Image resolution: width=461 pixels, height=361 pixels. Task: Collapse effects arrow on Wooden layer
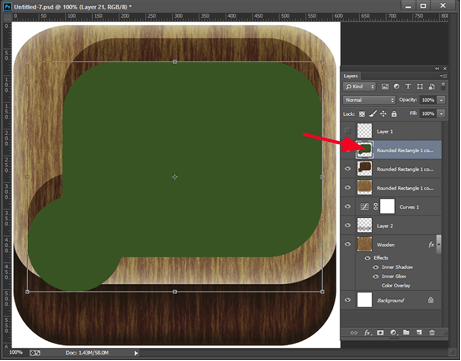(x=439, y=244)
